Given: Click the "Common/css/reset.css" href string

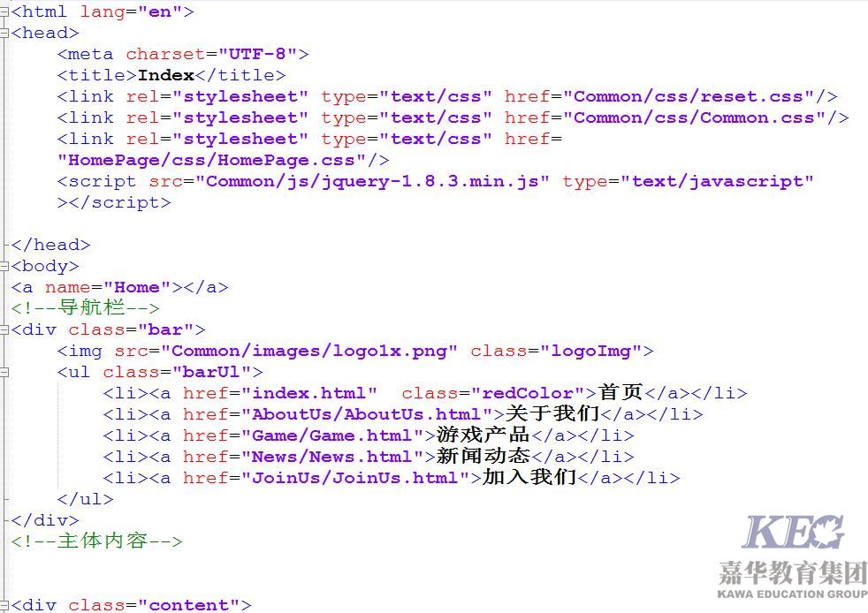Looking at the screenshot, I should [689, 97].
